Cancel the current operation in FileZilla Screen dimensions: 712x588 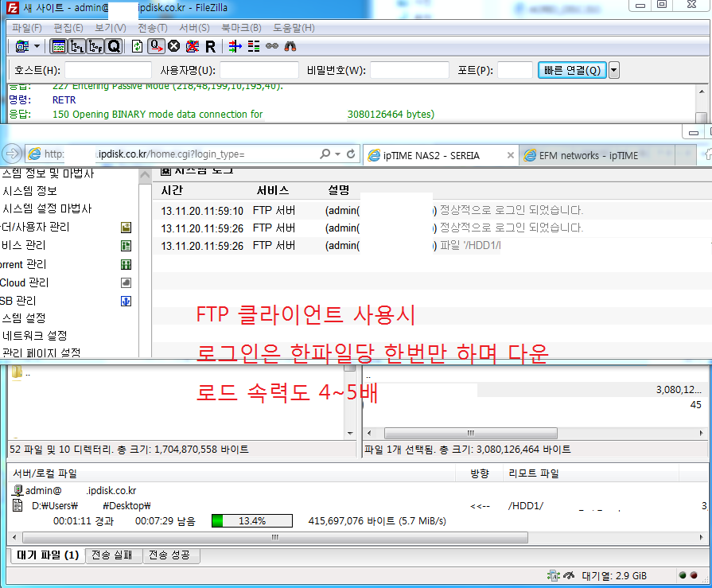pos(174,46)
